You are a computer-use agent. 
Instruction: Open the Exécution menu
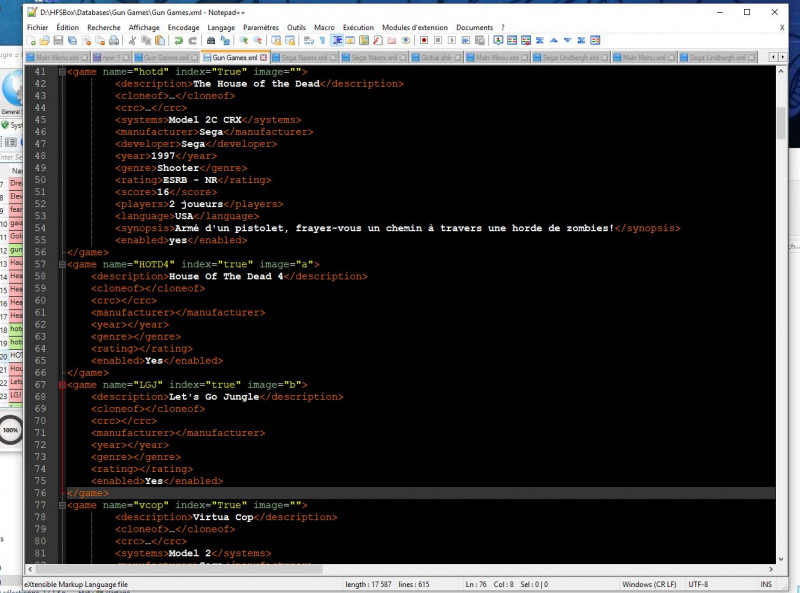pos(358,28)
